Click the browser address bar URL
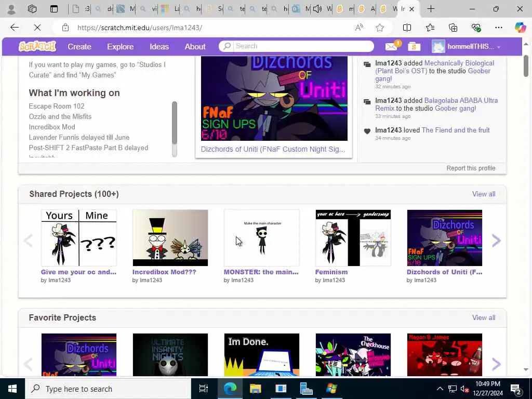Image resolution: width=532 pixels, height=399 pixels. pyautogui.click(x=140, y=28)
